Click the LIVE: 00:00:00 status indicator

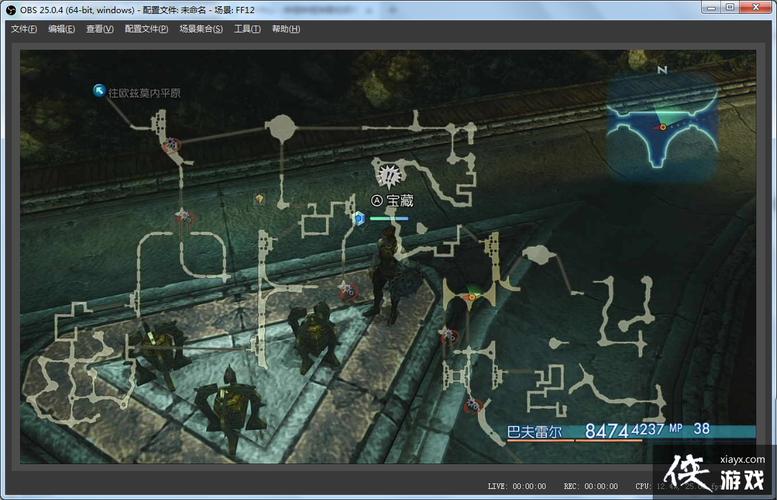517,486
